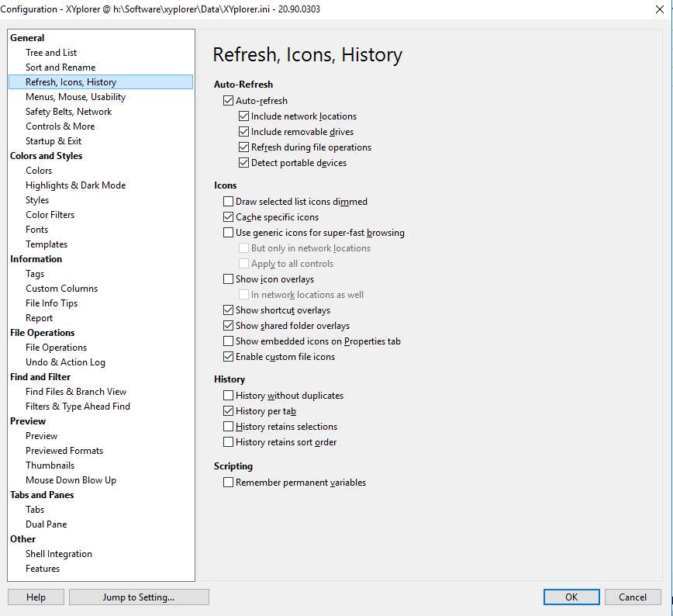Enable History without duplicates

tap(229, 395)
